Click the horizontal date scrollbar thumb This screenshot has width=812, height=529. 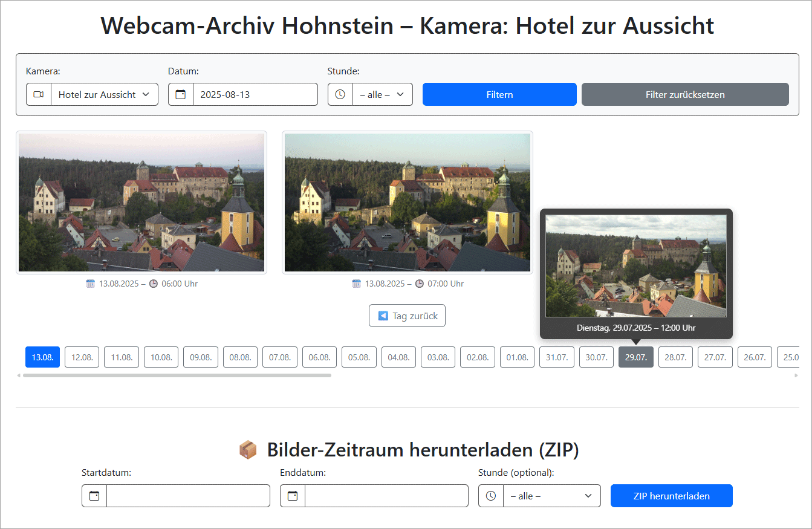[177, 375]
